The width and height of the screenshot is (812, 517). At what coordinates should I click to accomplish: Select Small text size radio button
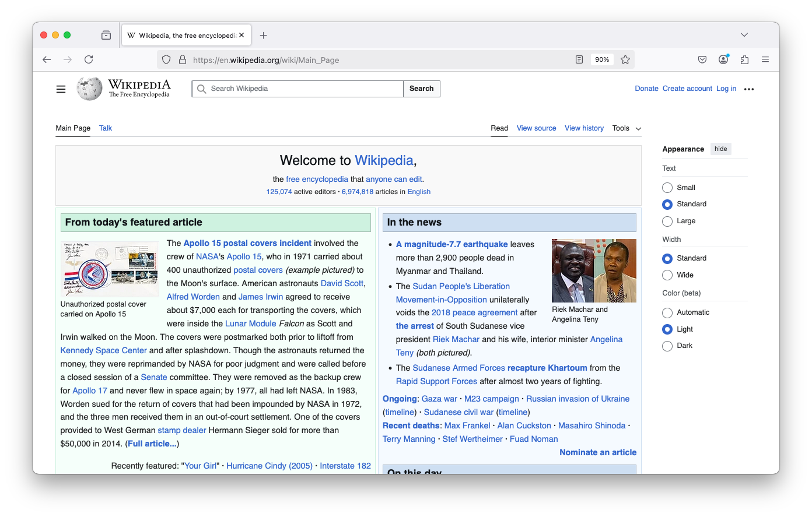[667, 188]
